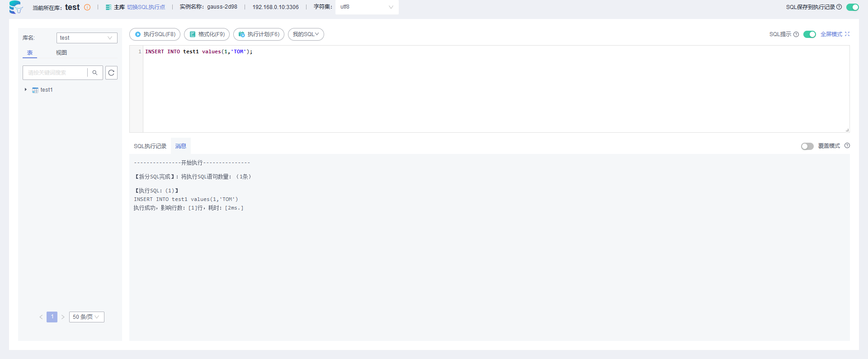Click the 执行成功 result message line
Image resolution: width=868 pixels, height=359 pixels.
pos(189,208)
